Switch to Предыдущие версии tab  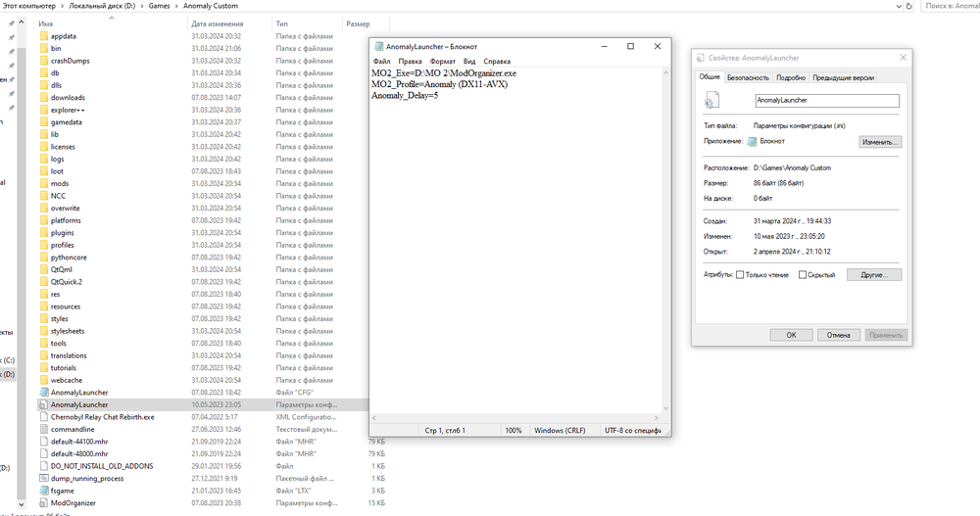pyautogui.click(x=843, y=77)
